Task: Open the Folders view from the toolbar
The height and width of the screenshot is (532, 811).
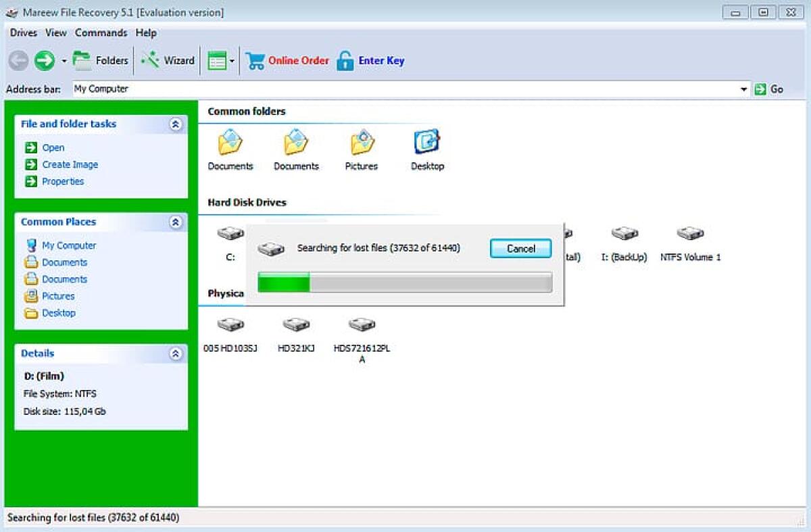Action: coord(100,60)
